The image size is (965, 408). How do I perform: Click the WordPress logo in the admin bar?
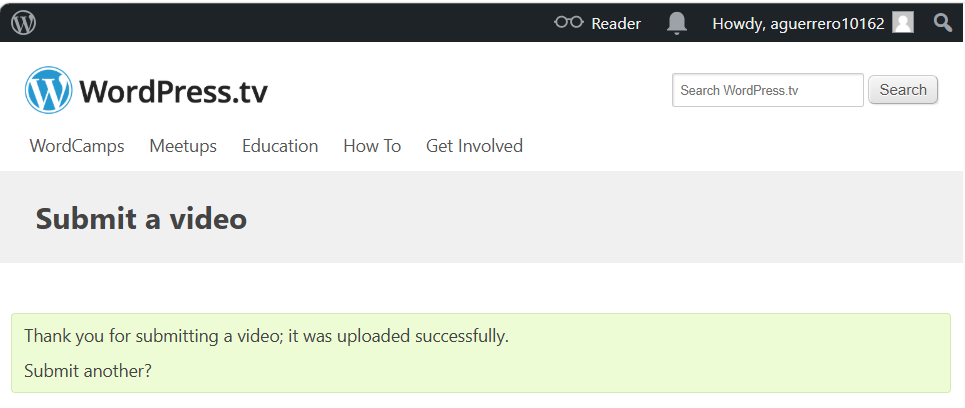click(23, 22)
